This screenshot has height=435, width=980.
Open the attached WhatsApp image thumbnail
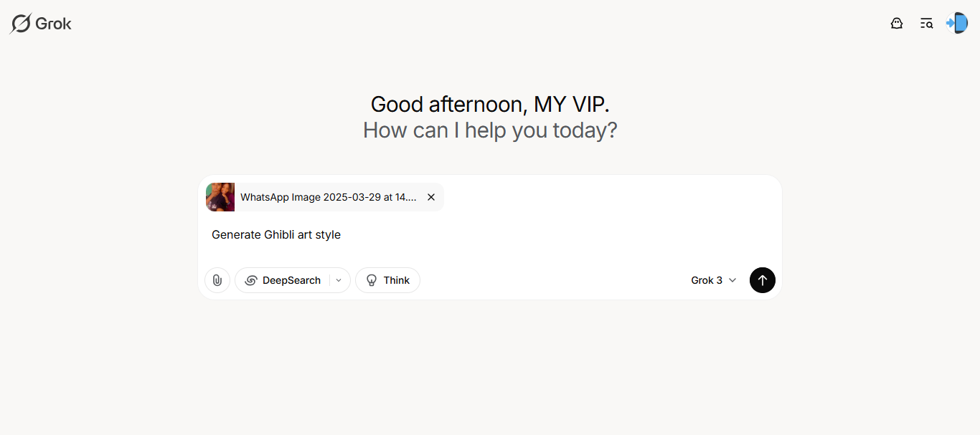click(220, 197)
